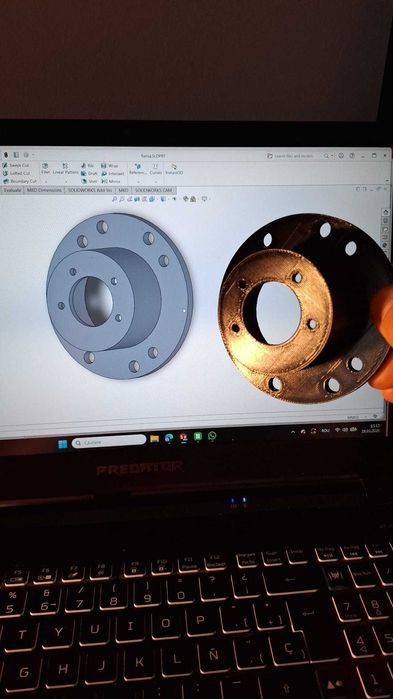
Task: Select the Lofted Cut tool
Action: (x=16, y=173)
